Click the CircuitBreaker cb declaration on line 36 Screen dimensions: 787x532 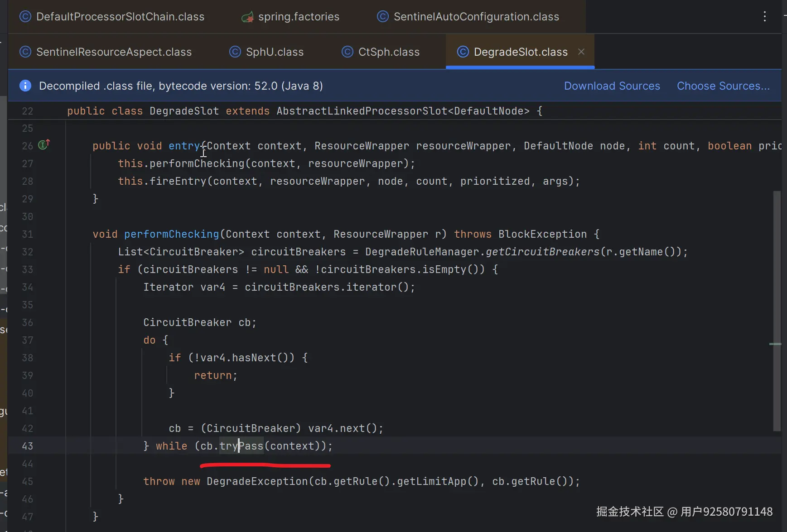click(200, 322)
